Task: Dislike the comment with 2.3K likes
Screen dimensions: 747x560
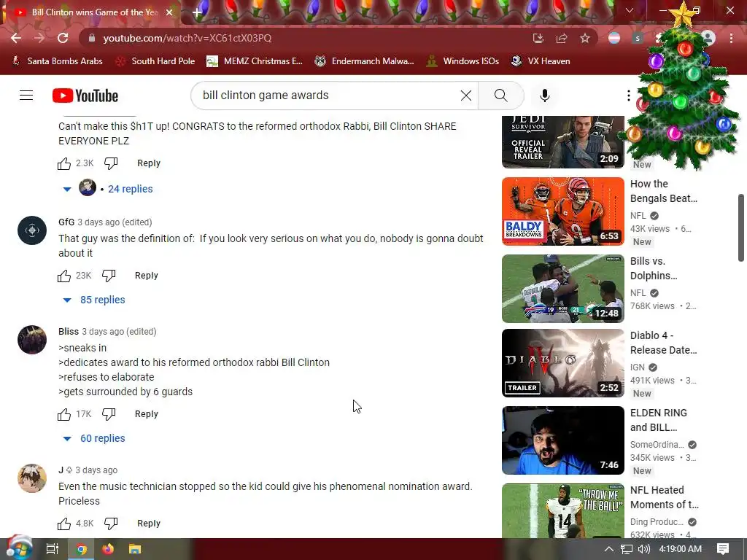Action: click(111, 163)
